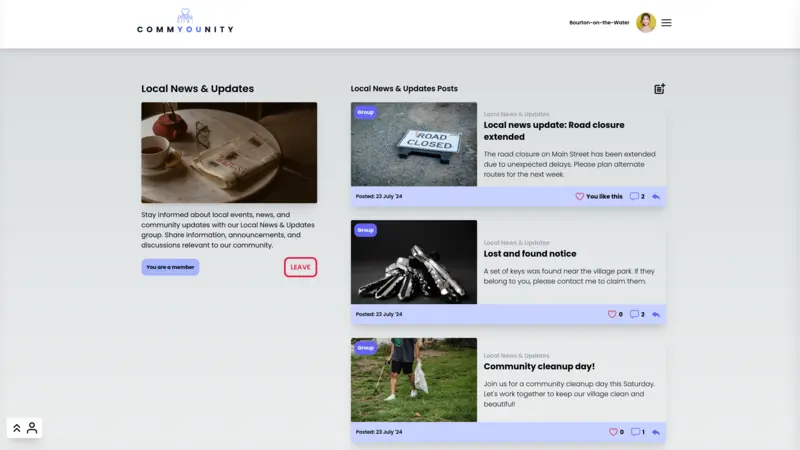The height and width of the screenshot is (450, 800).
Task: Open the Road closure extended post title
Action: 554,131
